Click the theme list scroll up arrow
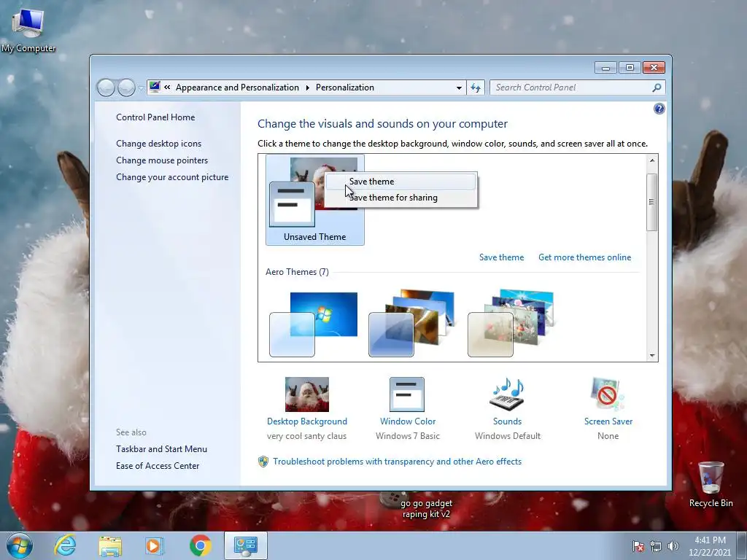This screenshot has width=747, height=560. (x=651, y=160)
